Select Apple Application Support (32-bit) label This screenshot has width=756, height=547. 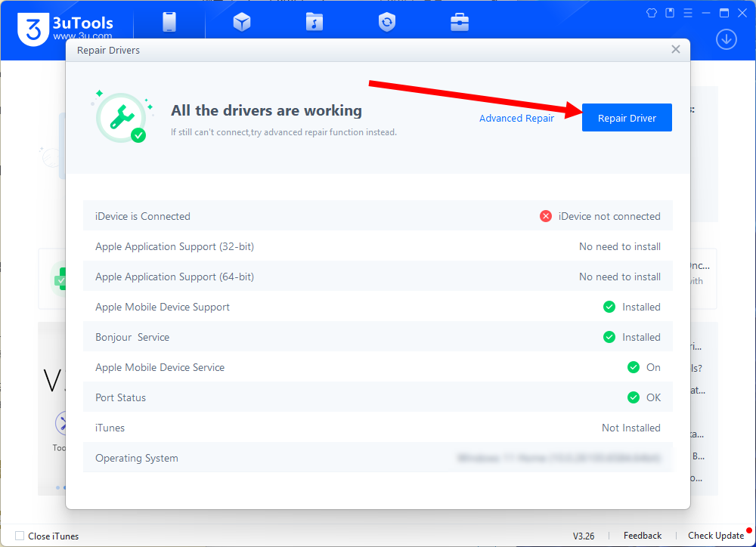(x=175, y=247)
